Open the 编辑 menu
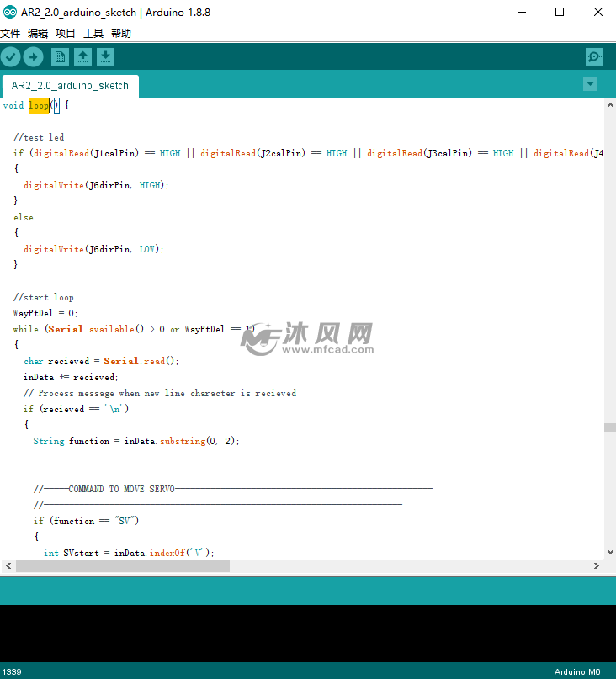The width and height of the screenshot is (616, 679). pos(38,34)
